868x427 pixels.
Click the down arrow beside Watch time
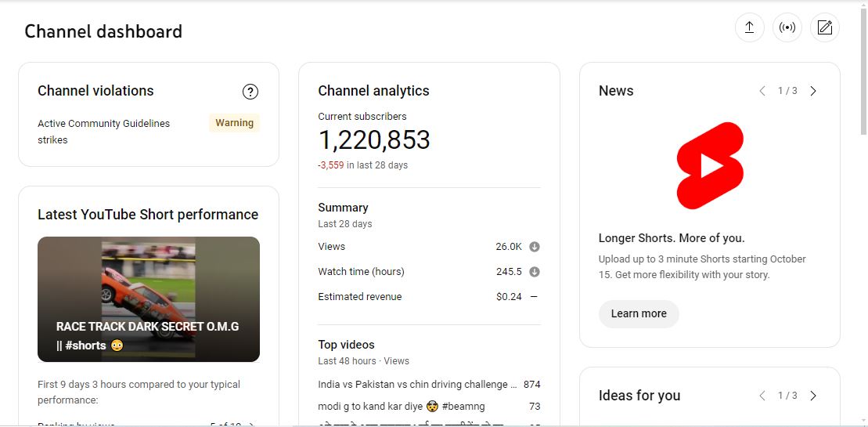coord(535,272)
